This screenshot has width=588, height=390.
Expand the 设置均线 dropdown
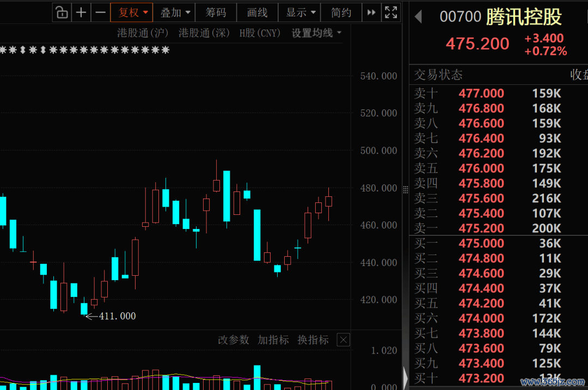[x=316, y=33]
